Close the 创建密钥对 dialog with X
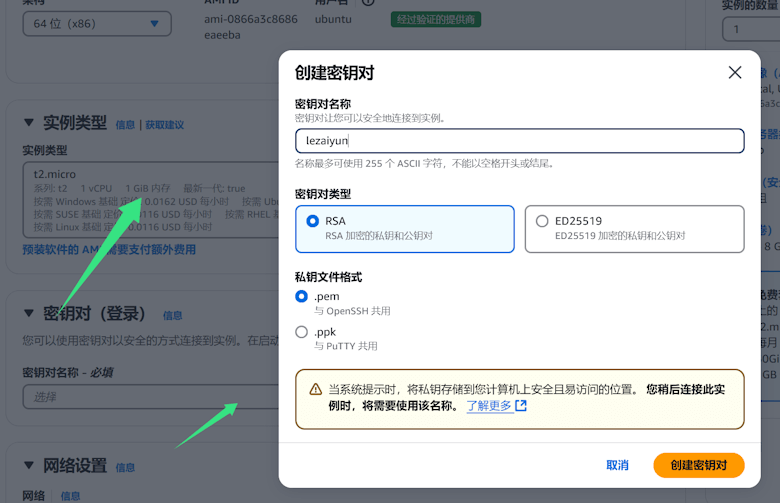The width and height of the screenshot is (780, 503). (x=735, y=73)
